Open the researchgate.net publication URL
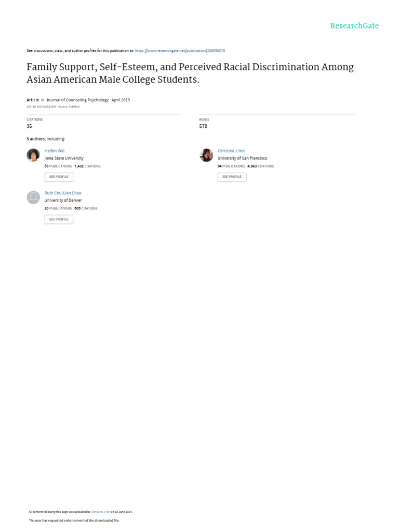 pyautogui.click(x=179, y=50)
